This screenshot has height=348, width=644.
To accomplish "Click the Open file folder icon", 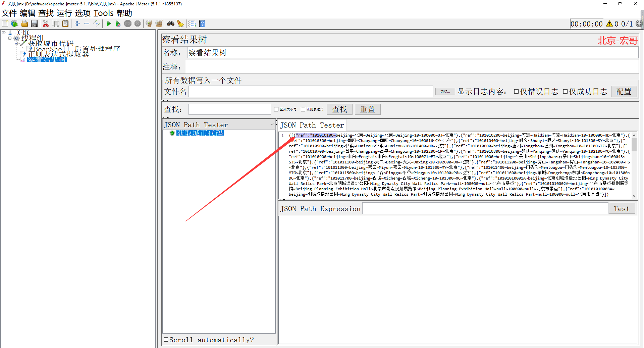I will [x=24, y=23].
